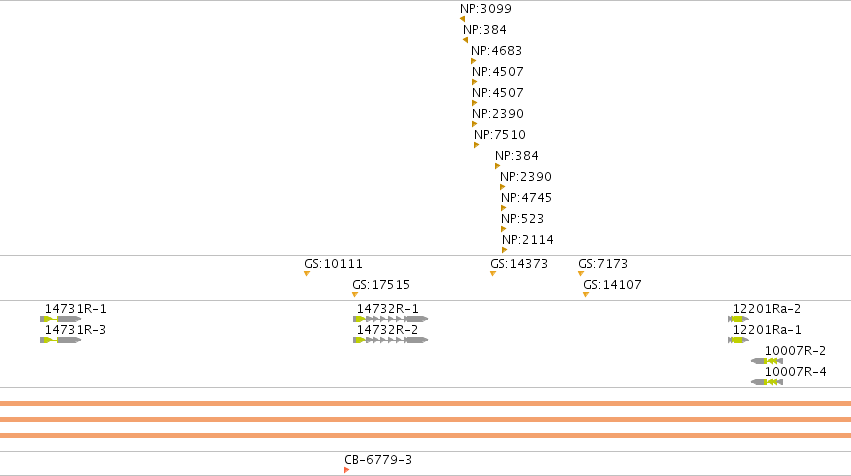This screenshot has width=851, height=476.
Task: Click the 14731R-1 gene model glyph
Action: [x=61, y=319]
